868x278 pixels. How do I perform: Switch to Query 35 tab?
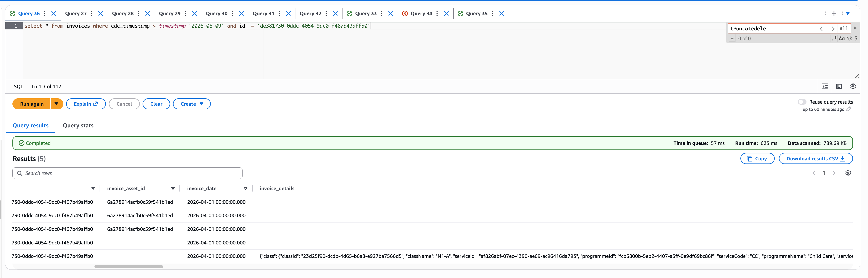click(x=476, y=13)
